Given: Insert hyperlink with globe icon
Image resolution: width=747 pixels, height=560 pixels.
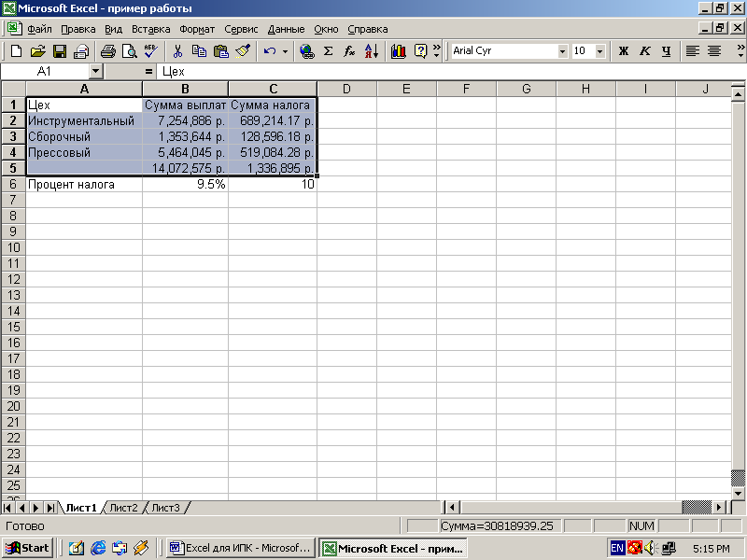Looking at the screenshot, I should (306, 51).
